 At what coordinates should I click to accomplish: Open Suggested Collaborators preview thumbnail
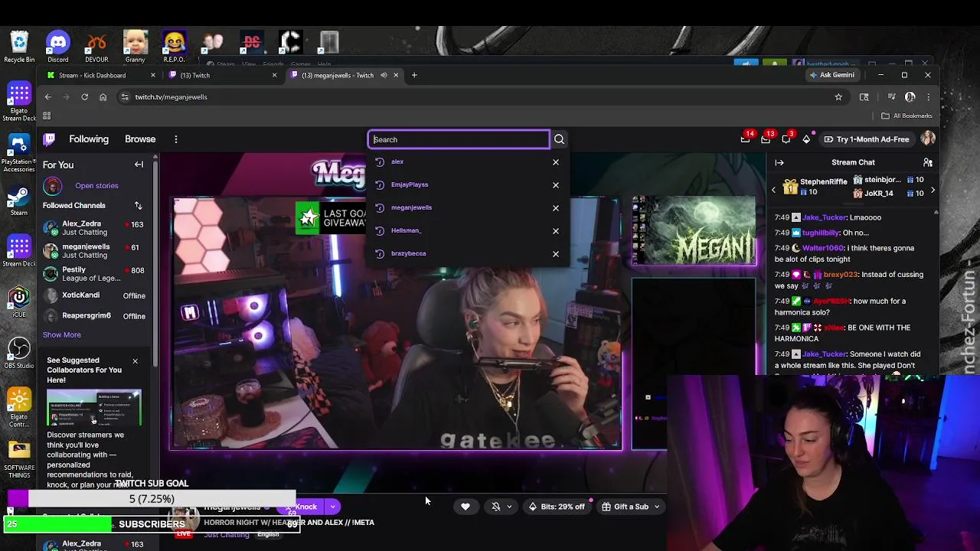[x=94, y=407]
